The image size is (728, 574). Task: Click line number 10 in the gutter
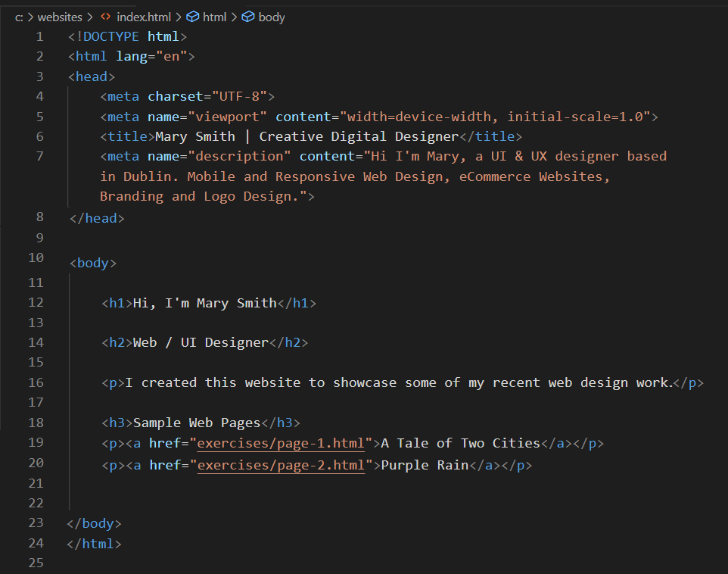pyautogui.click(x=36, y=257)
